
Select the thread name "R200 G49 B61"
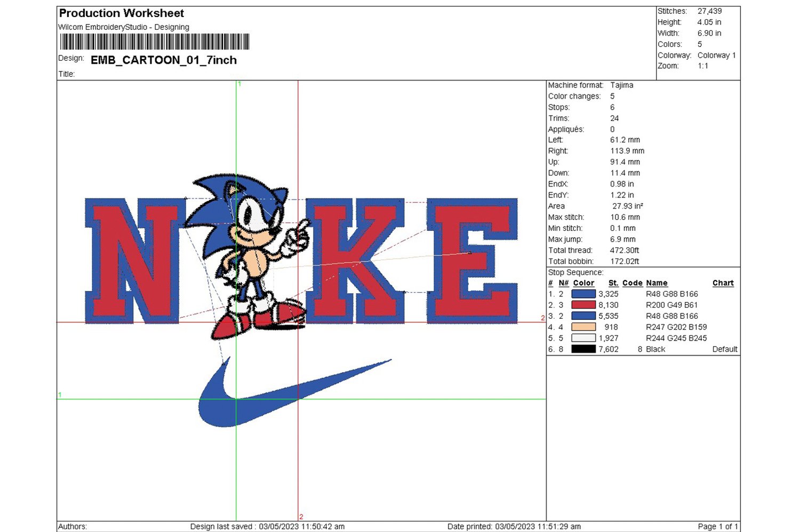pos(671,305)
